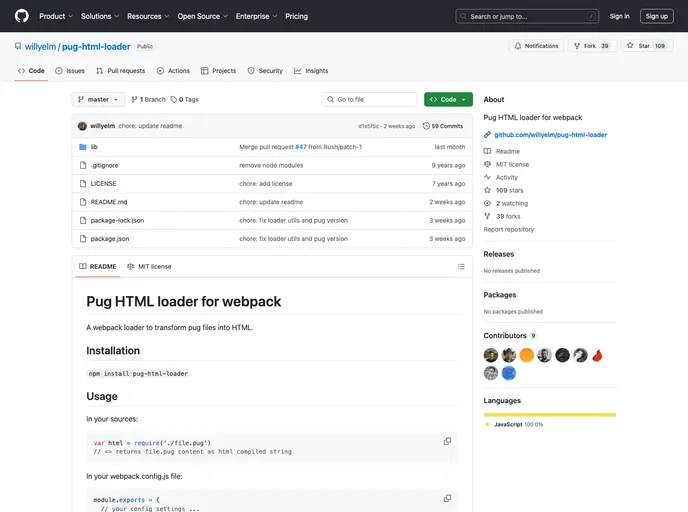The image size is (688, 512).
Task: Click the Go to file search box
Action: (x=369, y=100)
